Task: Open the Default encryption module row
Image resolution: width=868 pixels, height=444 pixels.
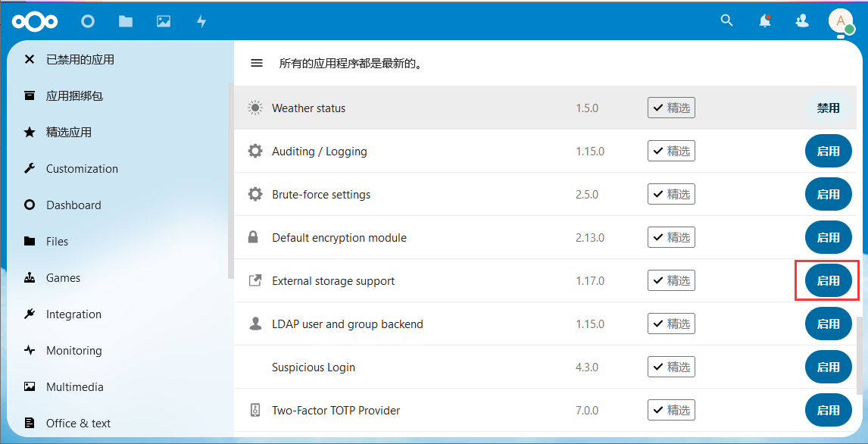Action: [x=339, y=238]
